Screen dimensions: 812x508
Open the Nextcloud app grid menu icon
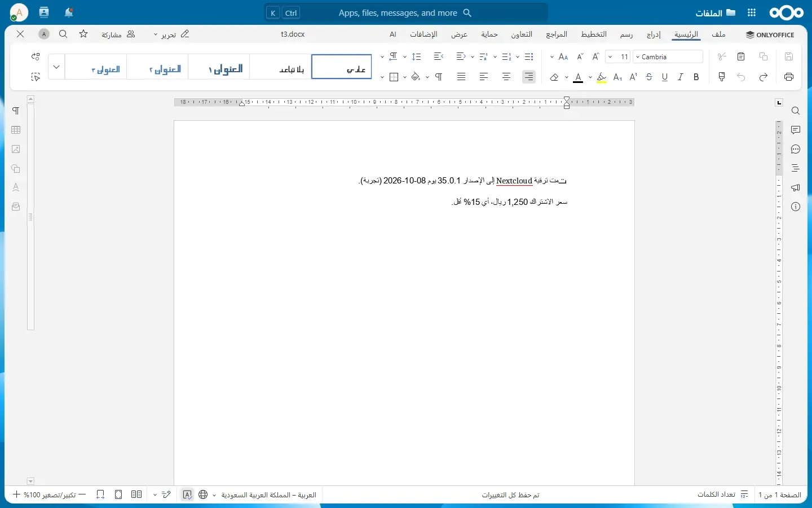point(752,12)
